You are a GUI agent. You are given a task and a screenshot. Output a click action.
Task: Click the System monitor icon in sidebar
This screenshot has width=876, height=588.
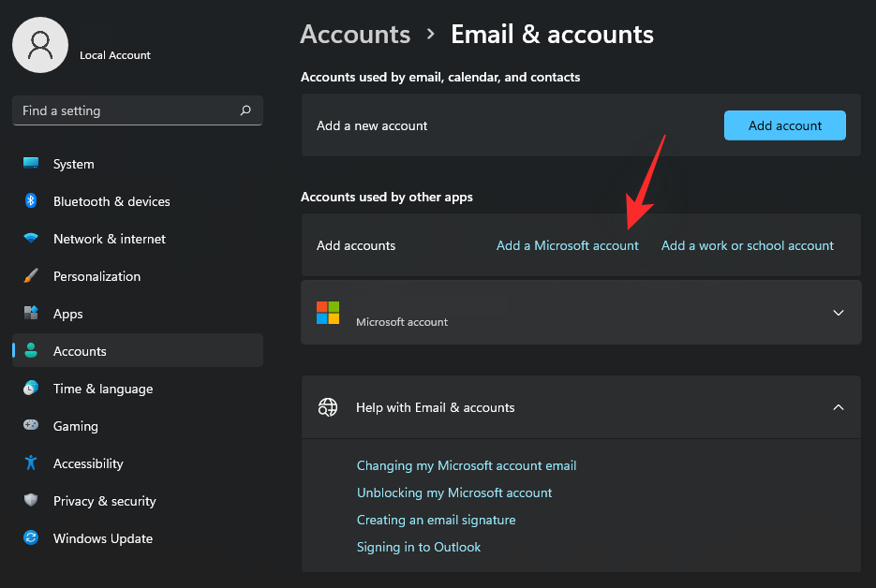tap(31, 164)
